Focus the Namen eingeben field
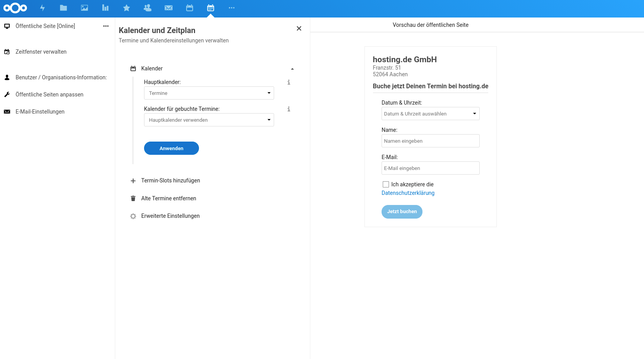644x359 pixels. (431, 141)
